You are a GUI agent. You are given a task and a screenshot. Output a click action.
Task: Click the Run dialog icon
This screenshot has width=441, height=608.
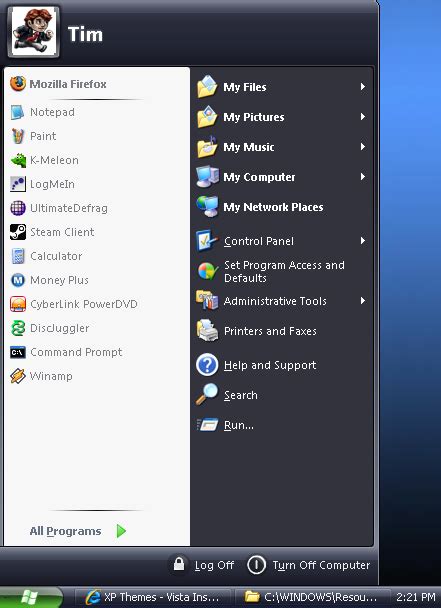207,425
